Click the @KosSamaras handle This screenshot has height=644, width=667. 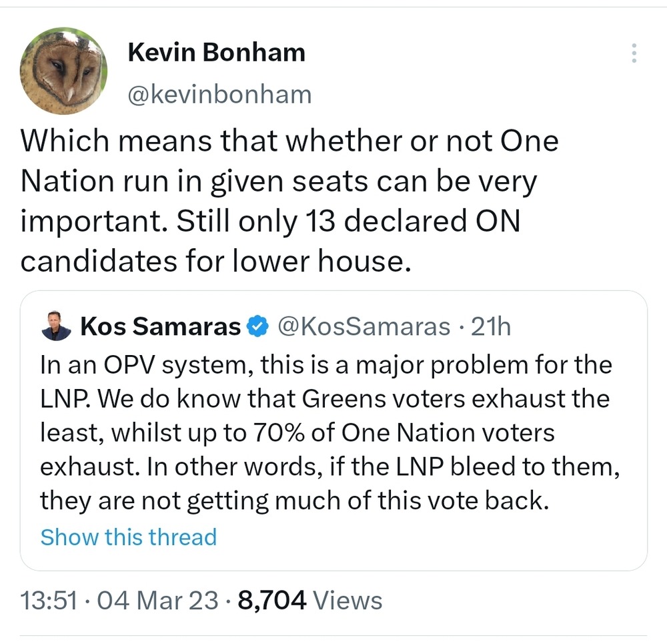pyautogui.click(x=363, y=326)
